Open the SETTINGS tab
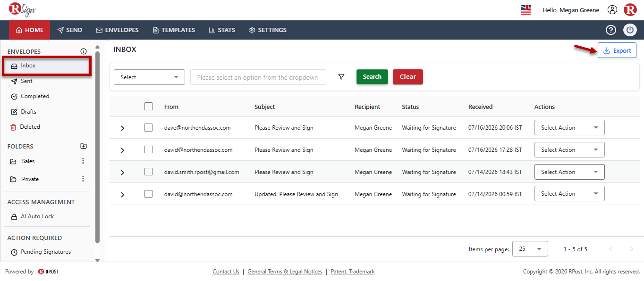Image resolution: width=644 pixels, height=281 pixels. [x=268, y=30]
